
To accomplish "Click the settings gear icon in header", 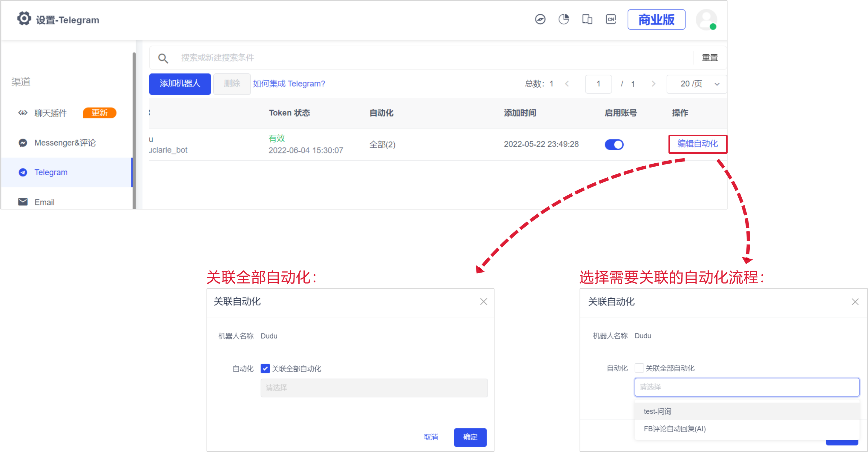I will 24,19.
